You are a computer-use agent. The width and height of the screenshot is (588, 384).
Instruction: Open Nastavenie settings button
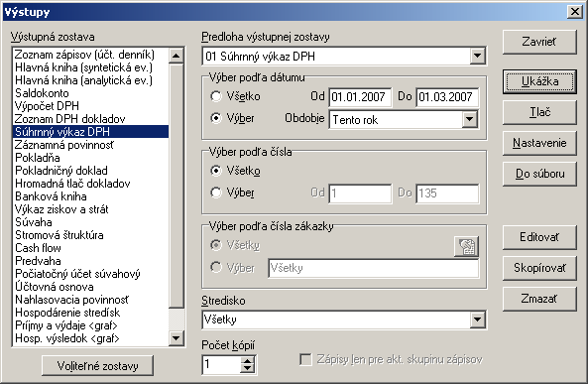pyautogui.click(x=539, y=143)
